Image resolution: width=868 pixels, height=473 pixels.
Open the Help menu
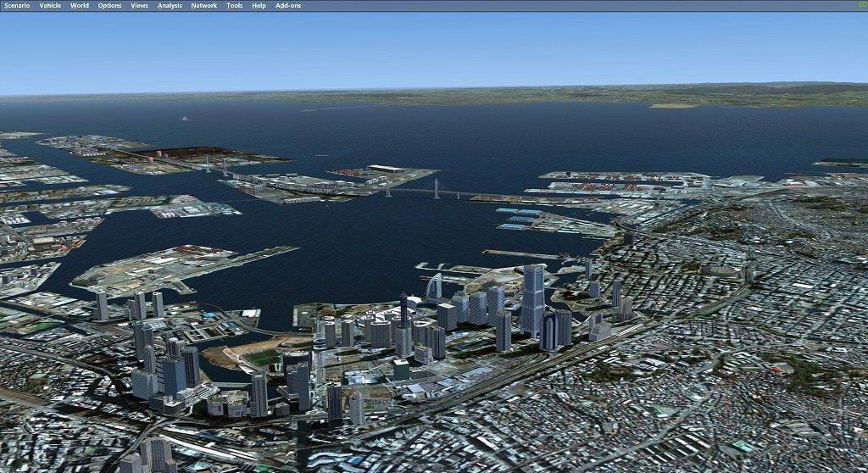[259, 6]
